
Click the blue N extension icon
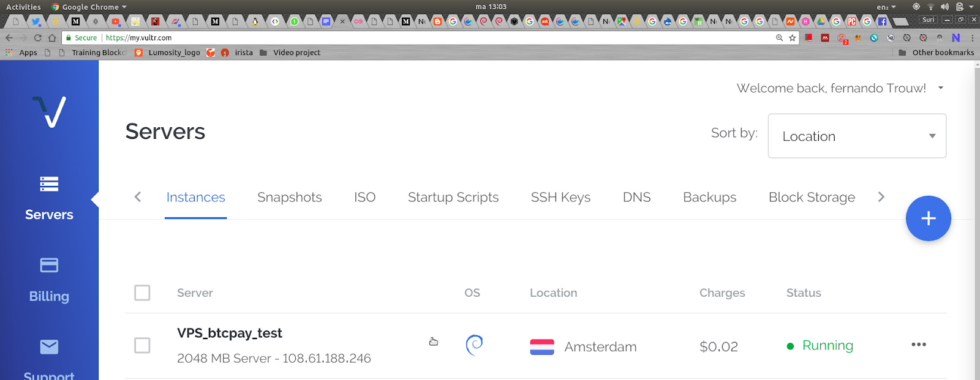[956, 38]
